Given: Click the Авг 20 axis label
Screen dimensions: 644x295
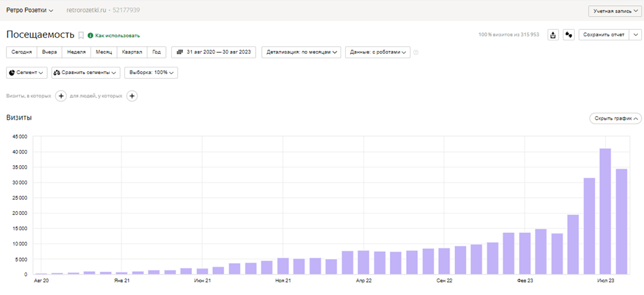Looking at the screenshot, I should (40, 281).
